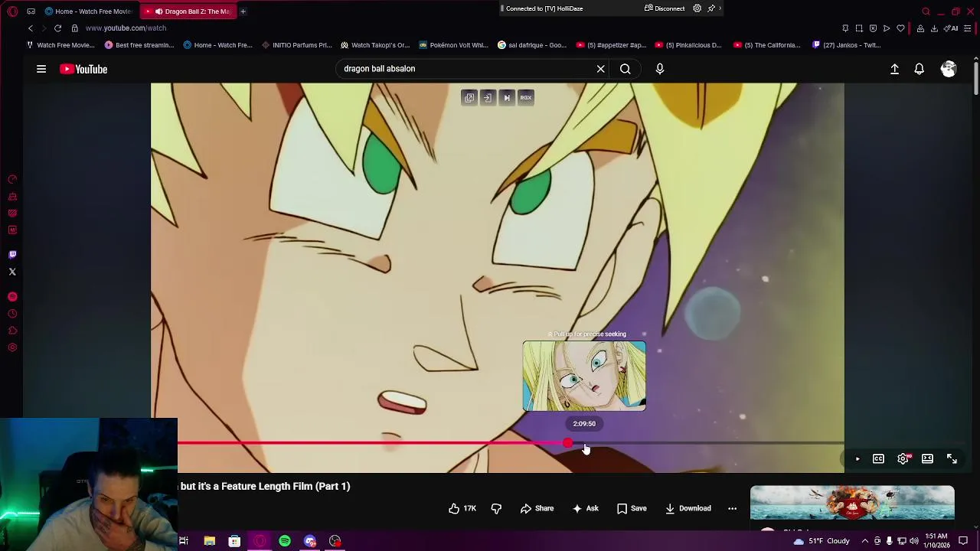Open the Ask AI button
Screen dimensions: 980x551
[586, 508]
